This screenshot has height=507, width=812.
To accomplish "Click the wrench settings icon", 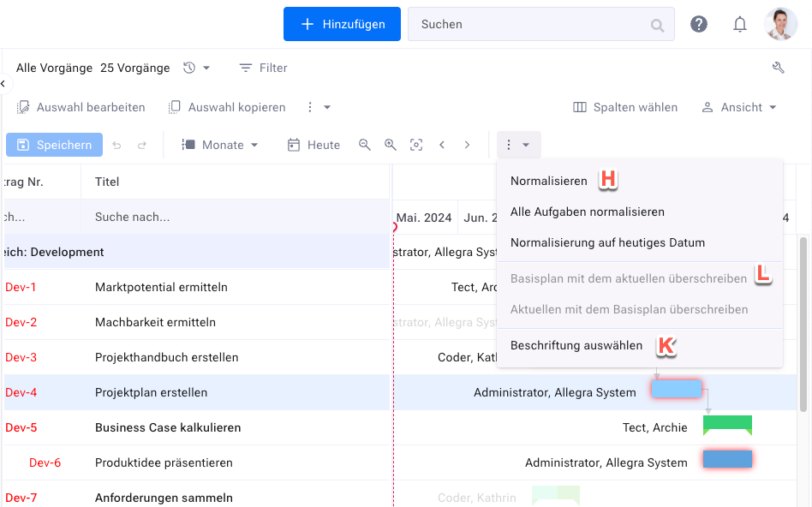I will click(779, 68).
